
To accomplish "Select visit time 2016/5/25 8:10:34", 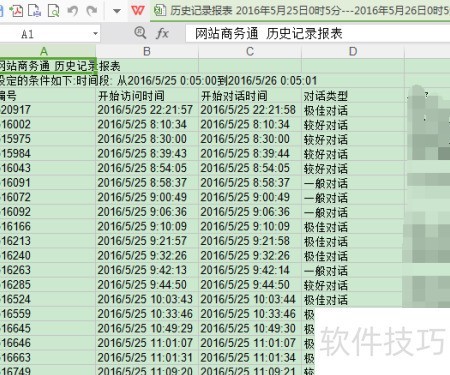I will [x=147, y=125].
